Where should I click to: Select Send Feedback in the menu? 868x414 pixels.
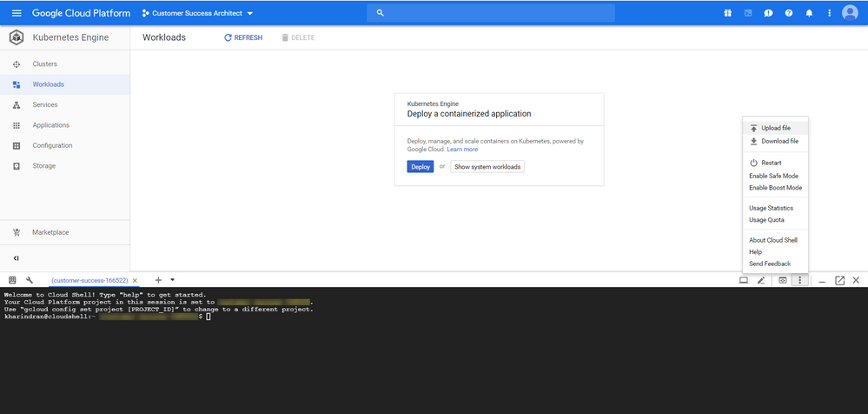(x=776, y=264)
